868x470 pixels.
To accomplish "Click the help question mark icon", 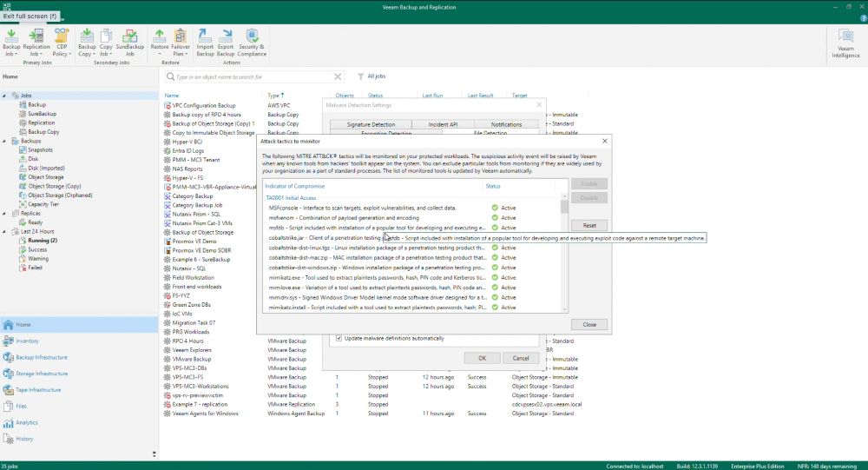I will 863,18.
